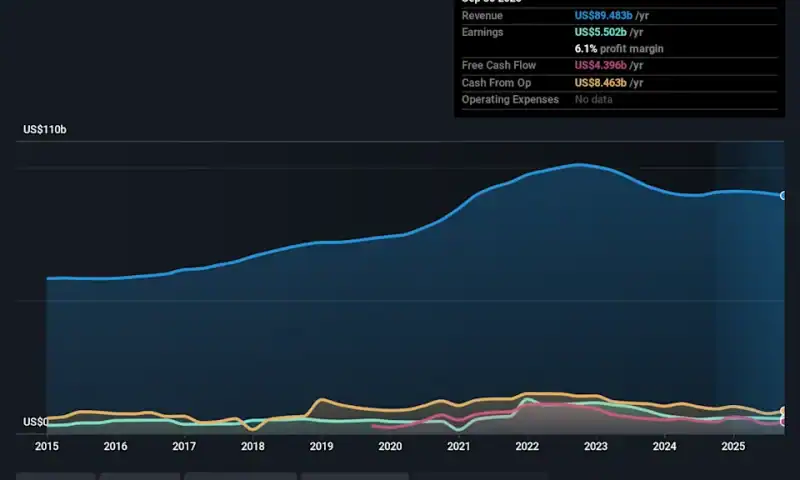Choose 2019 on the timeline axis
The height and width of the screenshot is (480, 800).
coord(321,447)
